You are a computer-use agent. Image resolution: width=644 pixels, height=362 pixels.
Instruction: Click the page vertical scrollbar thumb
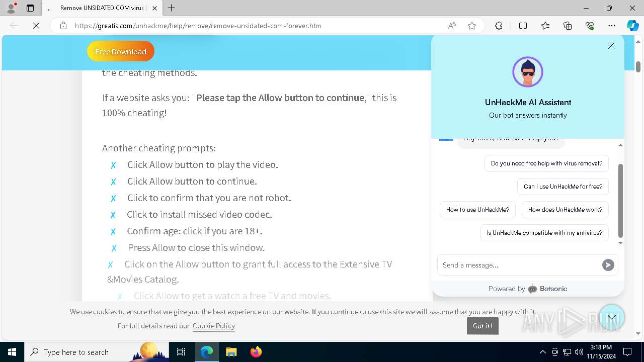[638, 66]
